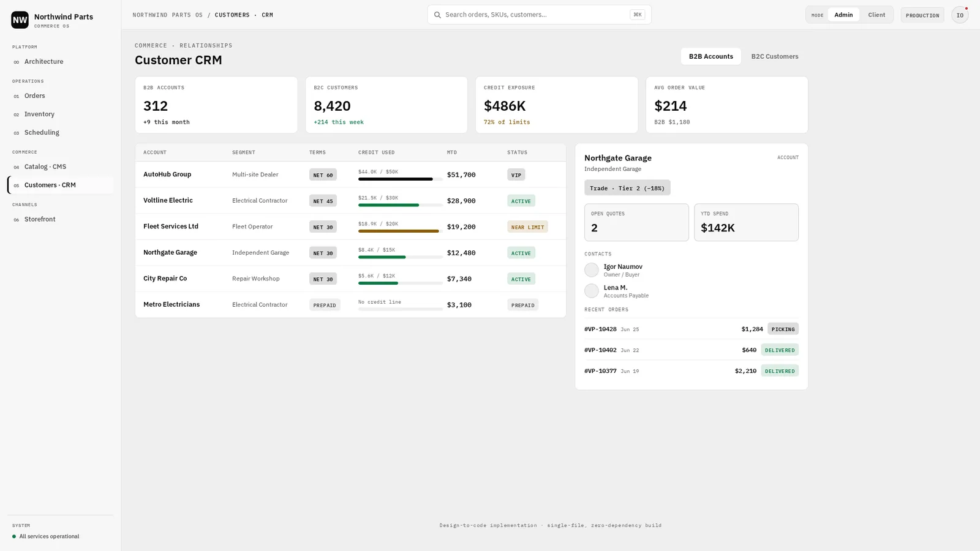
Task: Click AutoHub Group credit used bar
Action: tap(400, 179)
